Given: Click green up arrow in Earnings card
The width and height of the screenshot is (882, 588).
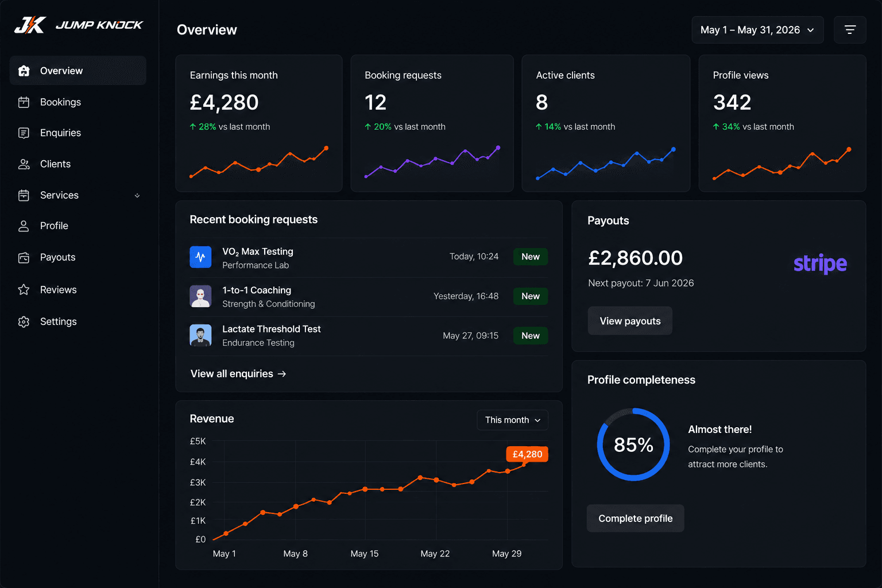Looking at the screenshot, I should (x=193, y=126).
